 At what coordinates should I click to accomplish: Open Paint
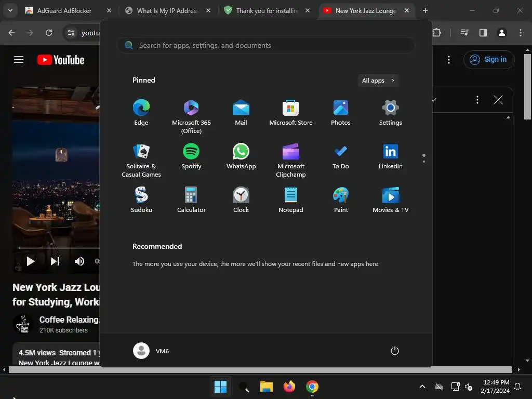pyautogui.click(x=341, y=200)
